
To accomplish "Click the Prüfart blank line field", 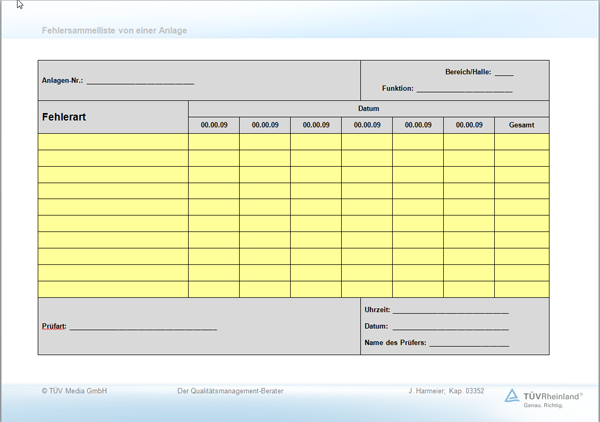I will click(x=143, y=327).
